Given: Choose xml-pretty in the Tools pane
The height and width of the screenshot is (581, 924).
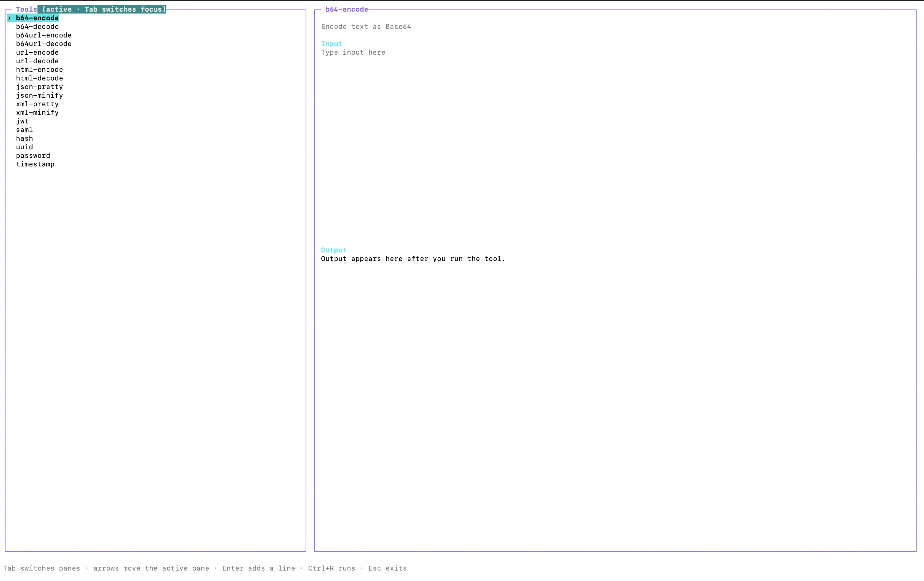Looking at the screenshot, I should (x=37, y=104).
